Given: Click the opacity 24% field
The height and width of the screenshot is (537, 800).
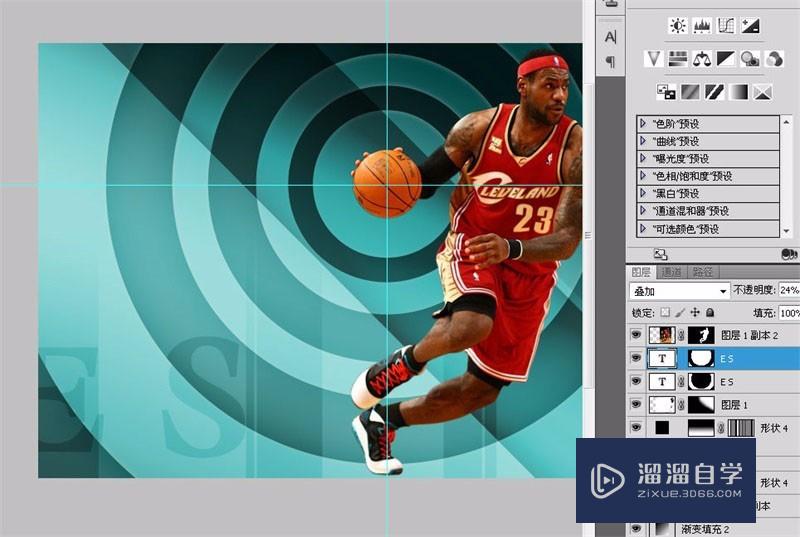Looking at the screenshot, I should pos(789,290).
